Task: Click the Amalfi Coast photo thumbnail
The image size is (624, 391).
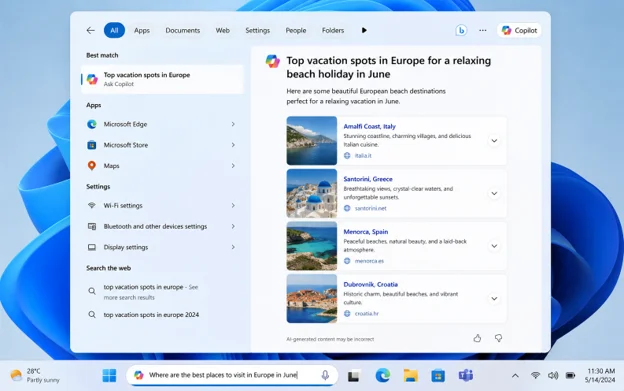Action: coord(312,141)
